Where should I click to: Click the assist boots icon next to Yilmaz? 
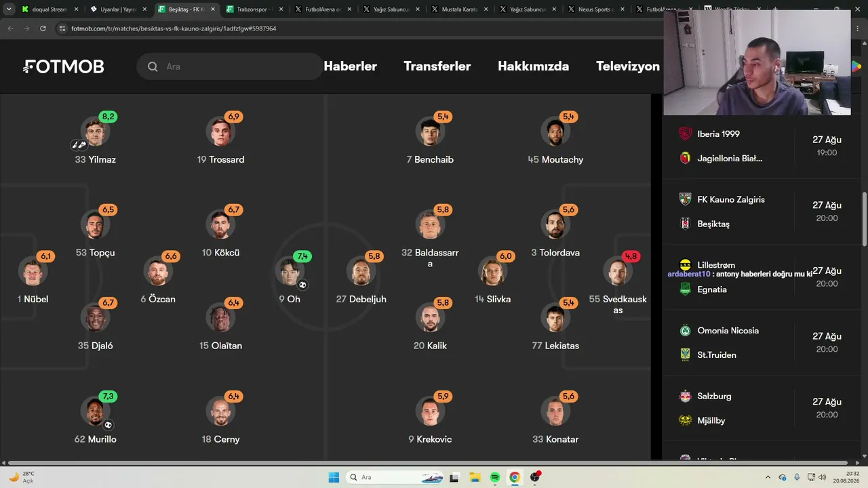[79, 144]
